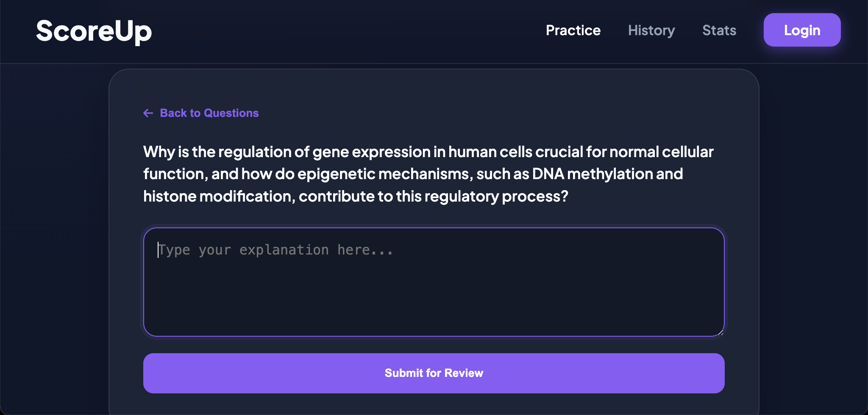Sign in using the Login button

[802, 30]
